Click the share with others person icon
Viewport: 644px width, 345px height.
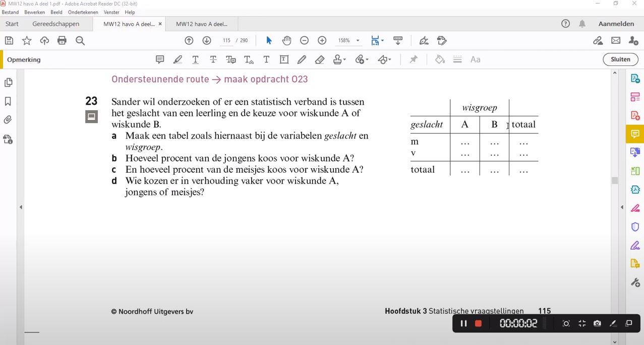633,41
